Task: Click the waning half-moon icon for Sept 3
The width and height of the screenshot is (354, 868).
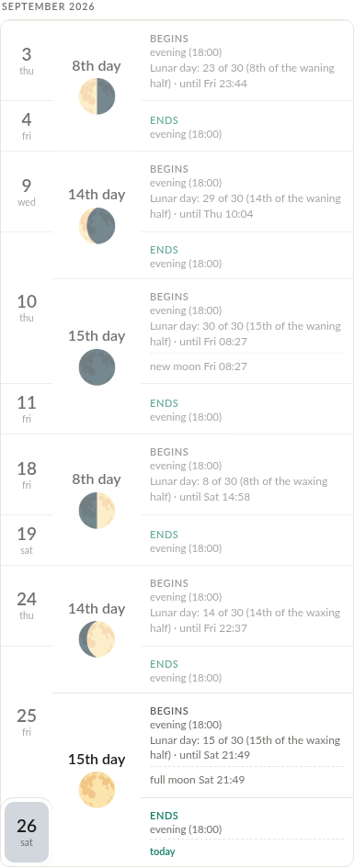Action: point(97,96)
